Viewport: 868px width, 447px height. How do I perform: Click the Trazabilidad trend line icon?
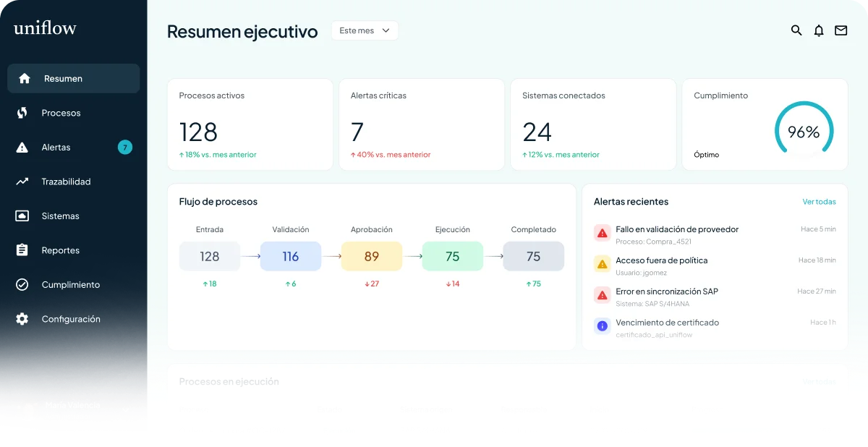coord(22,182)
